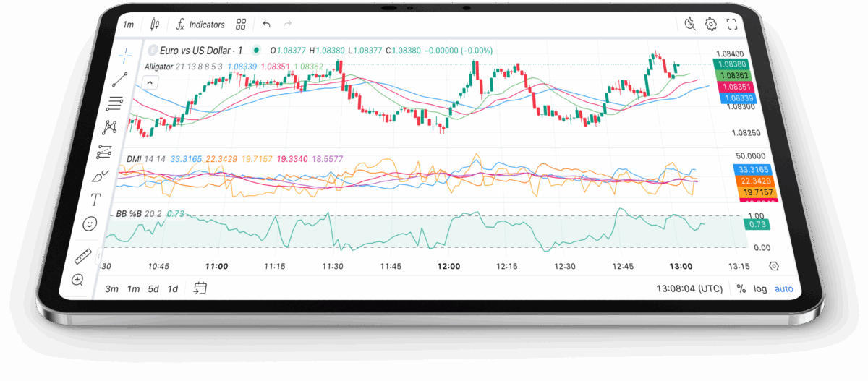The image size is (868, 381).
Task: Click the 13:00 time axis label
Action: pos(681,266)
